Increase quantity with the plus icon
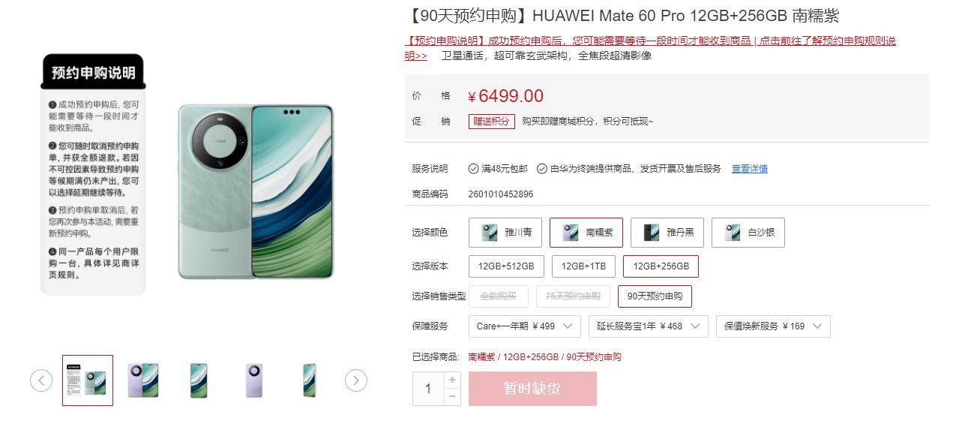This screenshot has height=439, width=980. [x=452, y=380]
